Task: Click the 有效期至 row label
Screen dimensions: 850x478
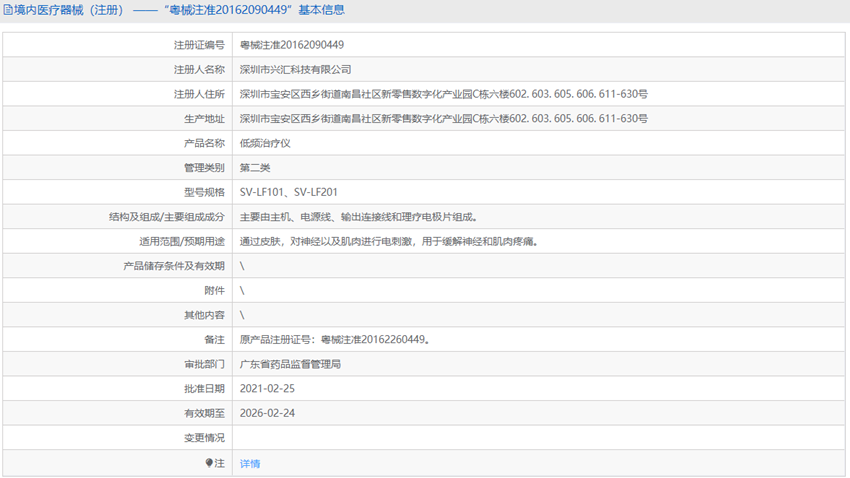Action: coord(204,413)
